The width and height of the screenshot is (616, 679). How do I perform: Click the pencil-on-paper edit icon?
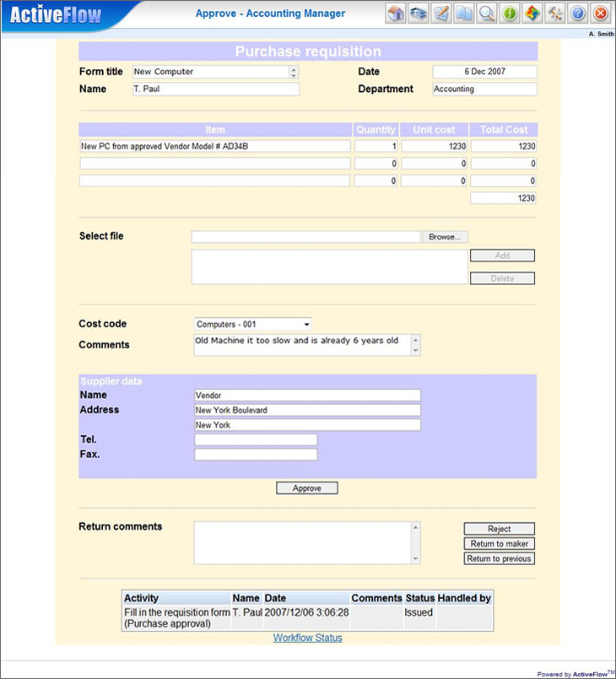[441, 13]
